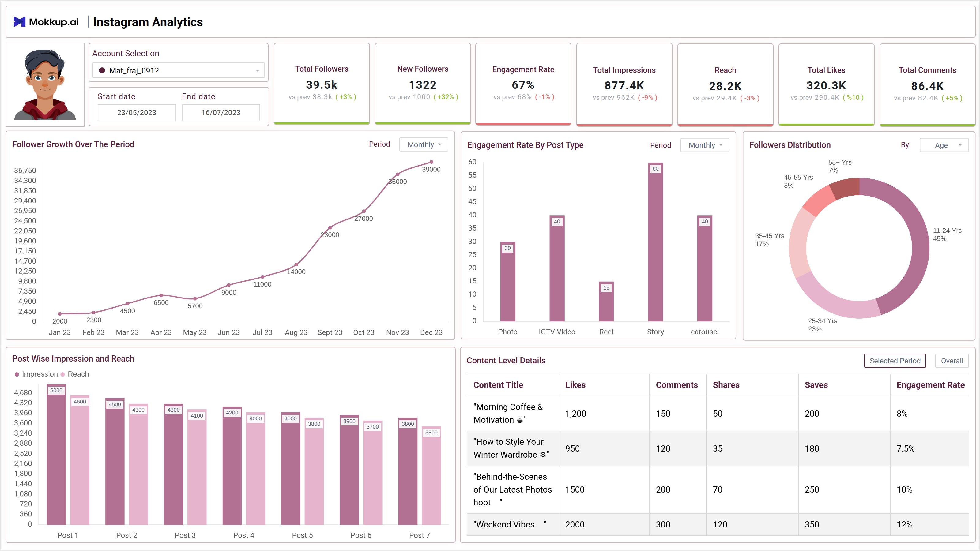Select the "Morning Coffee & Motivation" row title
This screenshot has height=551, width=980.
point(508,413)
